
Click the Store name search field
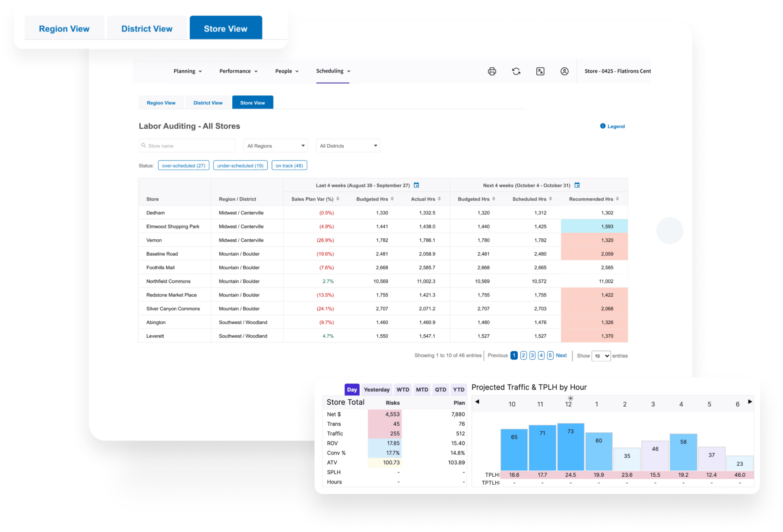pyautogui.click(x=187, y=146)
